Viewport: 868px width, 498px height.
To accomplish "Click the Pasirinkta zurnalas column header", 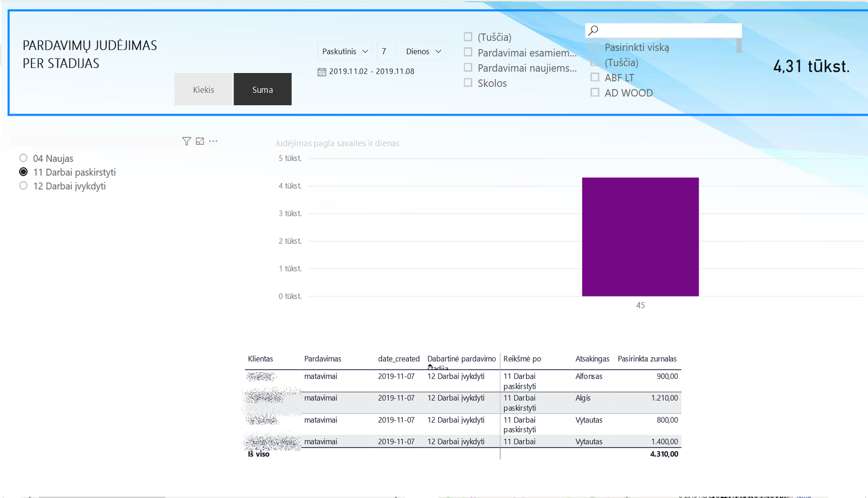I will [x=647, y=359].
